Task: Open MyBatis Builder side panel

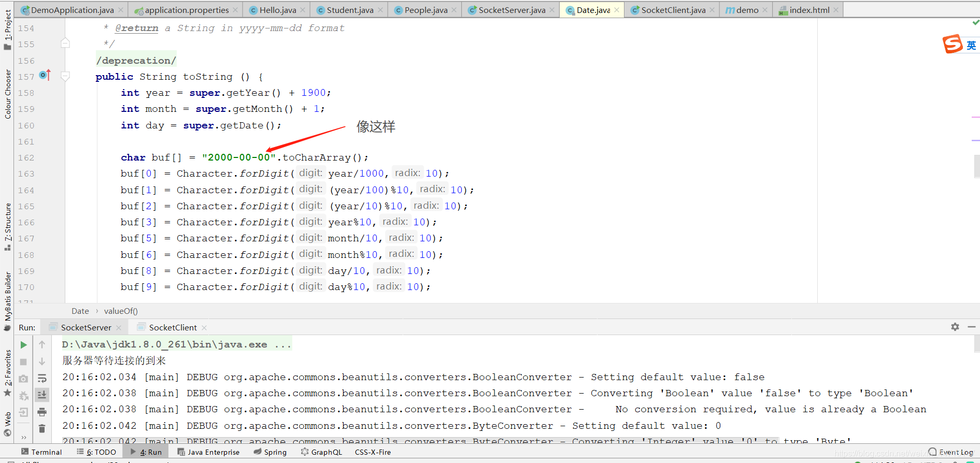Action: pos(7,301)
